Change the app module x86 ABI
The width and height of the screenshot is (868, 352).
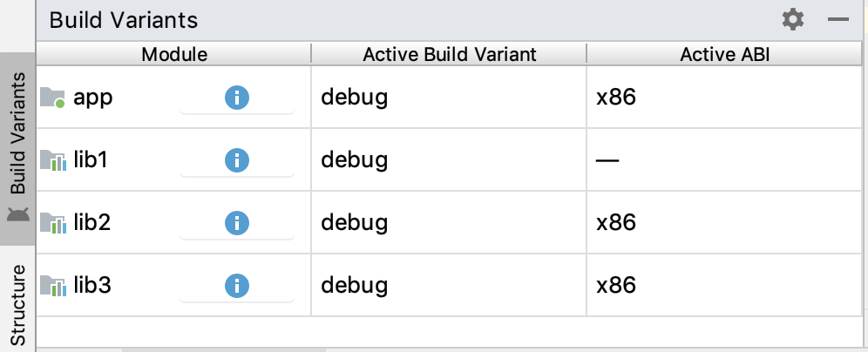pos(727,98)
